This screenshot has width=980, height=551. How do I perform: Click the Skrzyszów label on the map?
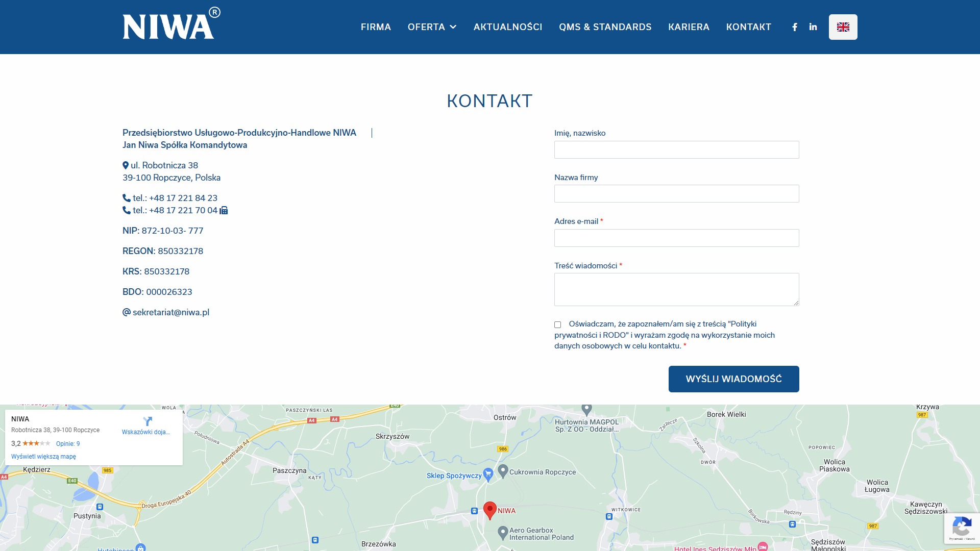[x=393, y=436]
